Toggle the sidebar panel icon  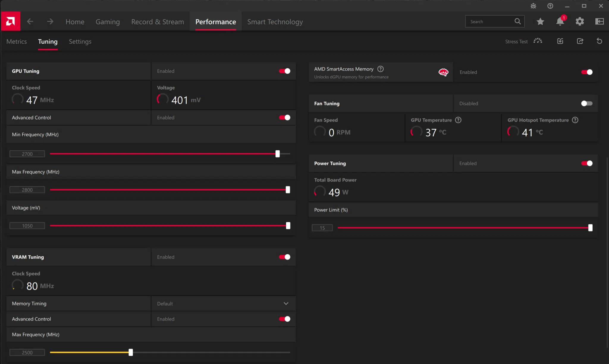(599, 21)
